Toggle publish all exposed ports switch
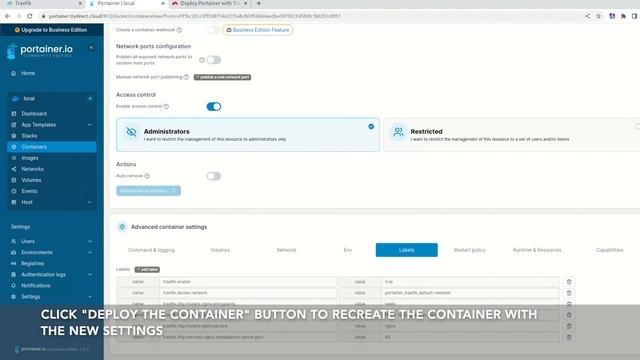Viewport: 640px width, 360px height. click(213, 60)
